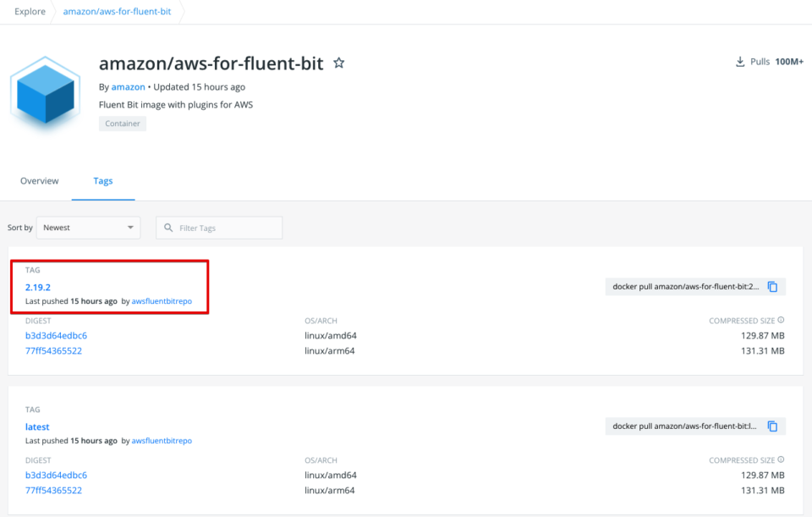Open the amazon publisher page
Image resolution: width=812 pixels, height=517 pixels.
point(128,86)
